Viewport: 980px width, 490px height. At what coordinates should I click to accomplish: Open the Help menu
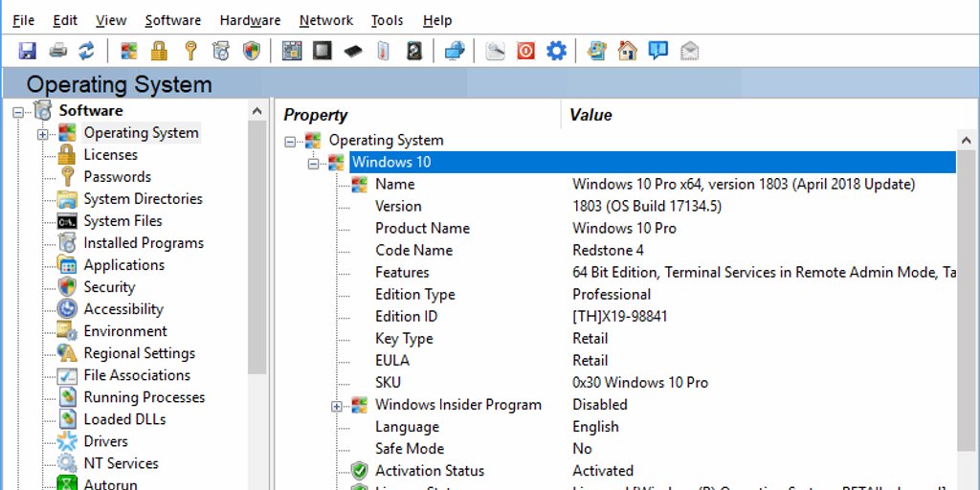pyautogui.click(x=436, y=20)
